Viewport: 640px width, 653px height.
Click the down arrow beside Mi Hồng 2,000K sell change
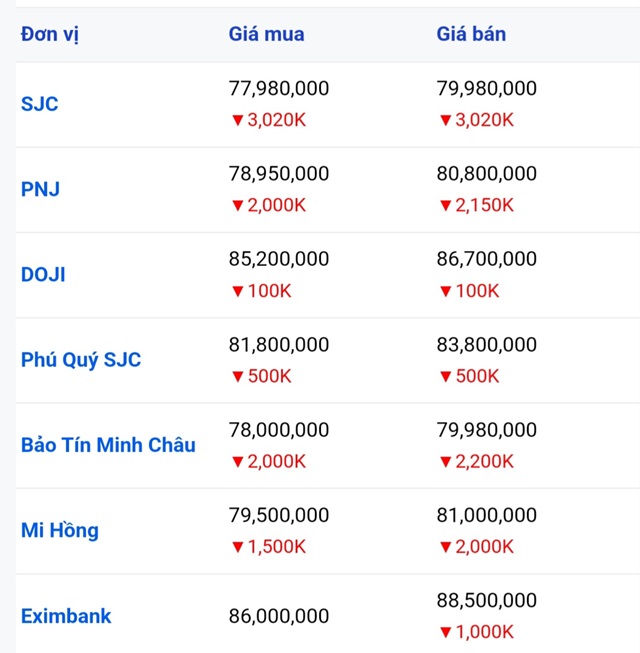click(446, 547)
